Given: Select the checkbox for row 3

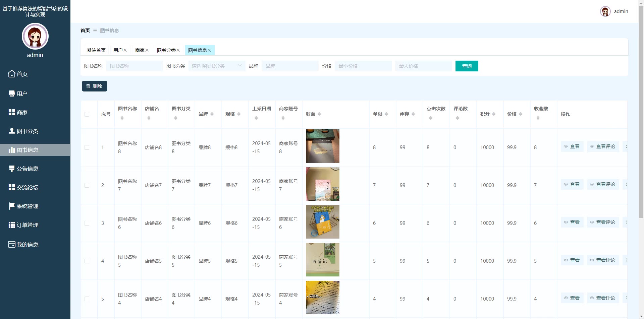Looking at the screenshot, I should (87, 223).
